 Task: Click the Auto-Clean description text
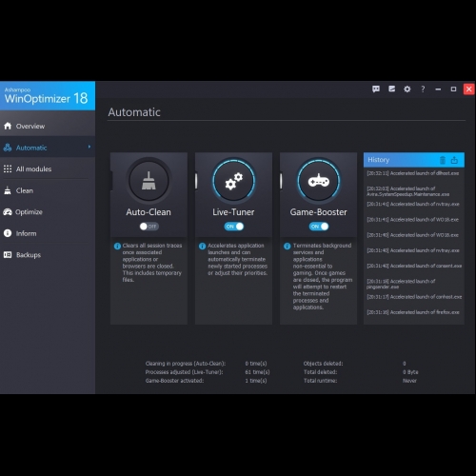click(152, 263)
